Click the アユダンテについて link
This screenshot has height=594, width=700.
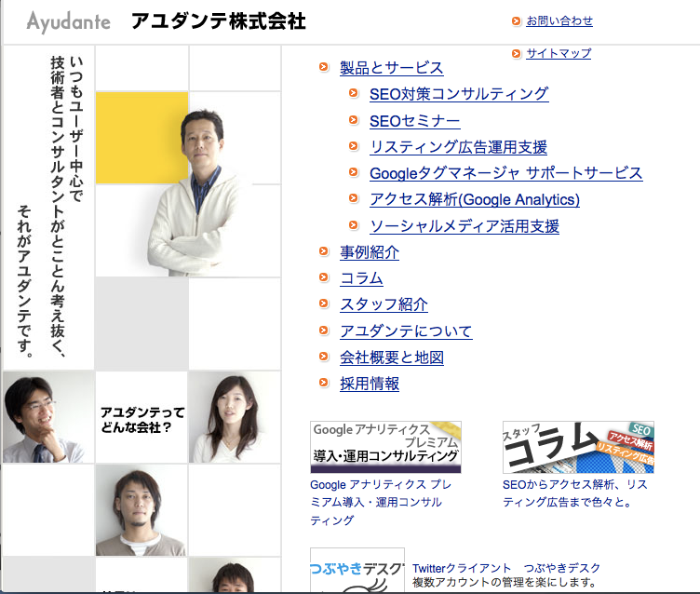406,331
